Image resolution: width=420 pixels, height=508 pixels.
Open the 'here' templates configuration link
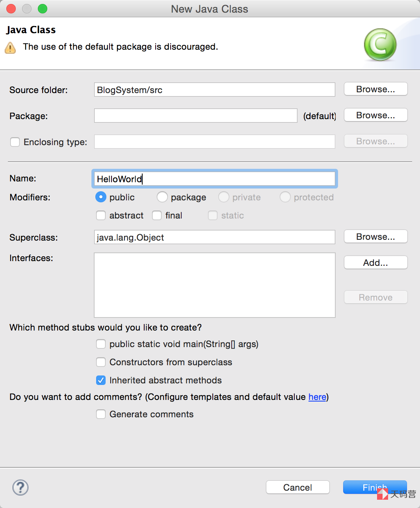coord(317,397)
